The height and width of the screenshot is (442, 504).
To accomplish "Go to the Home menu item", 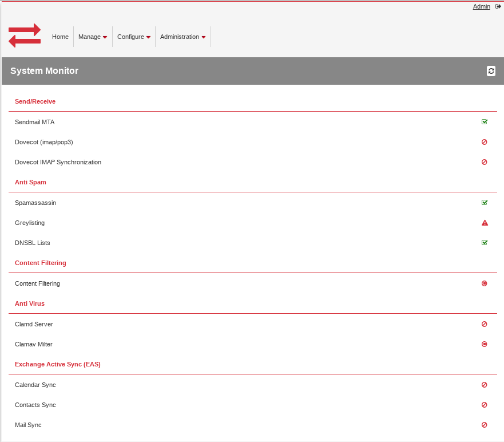I will 60,37.
